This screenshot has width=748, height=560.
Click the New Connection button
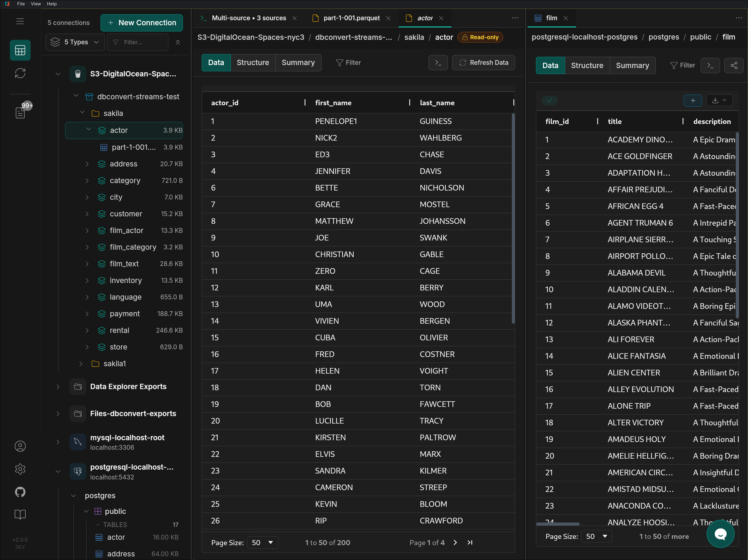[142, 23]
